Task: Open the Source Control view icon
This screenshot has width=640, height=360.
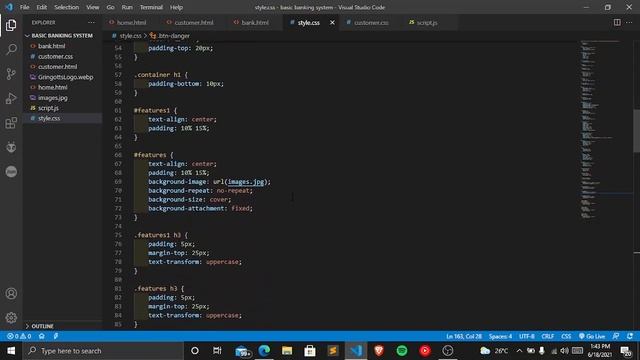Action: coord(11,74)
